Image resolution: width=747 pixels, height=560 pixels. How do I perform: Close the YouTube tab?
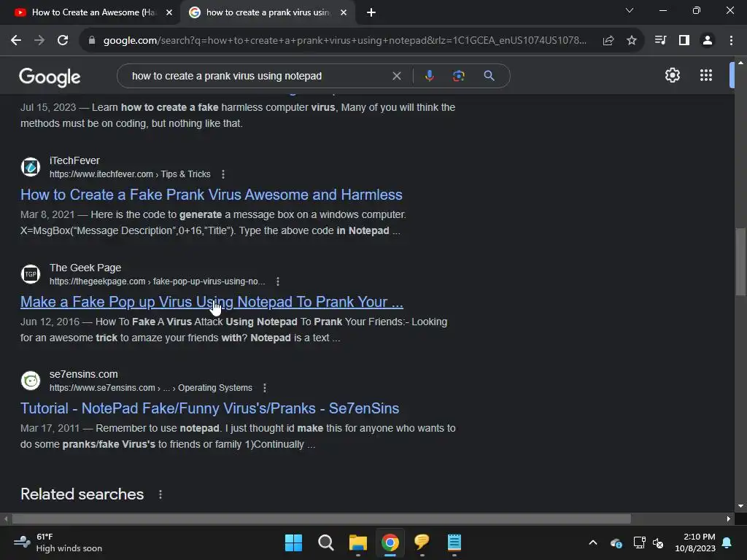[169, 12]
